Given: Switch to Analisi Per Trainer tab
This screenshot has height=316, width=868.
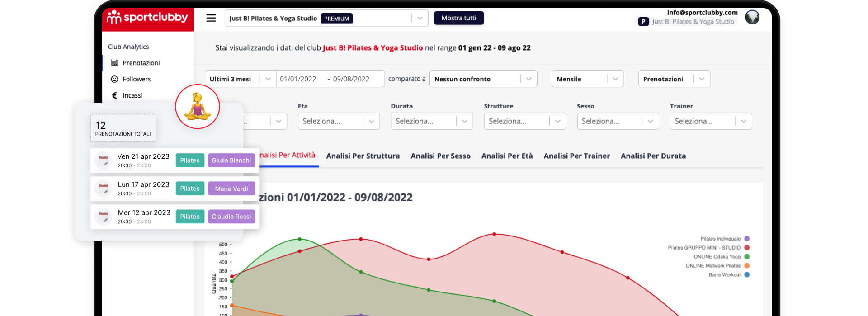Looking at the screenshot, I should coord(577,156).
